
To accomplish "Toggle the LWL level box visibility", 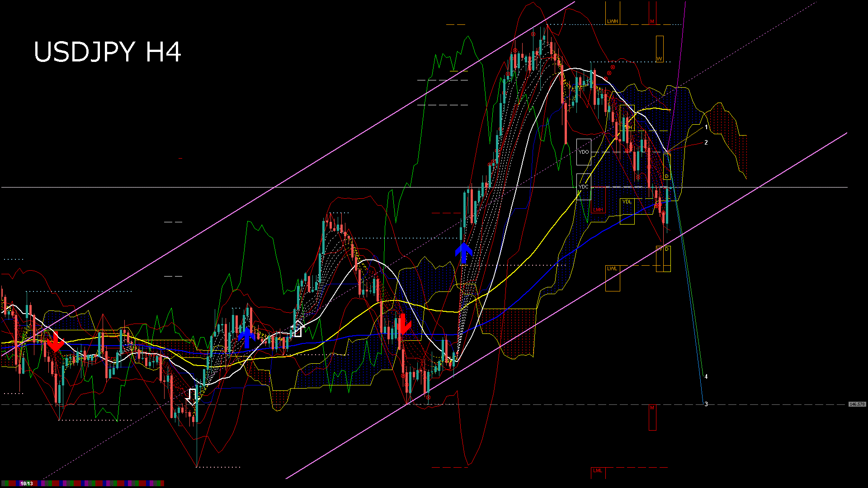I will click(x=613, y=269).
